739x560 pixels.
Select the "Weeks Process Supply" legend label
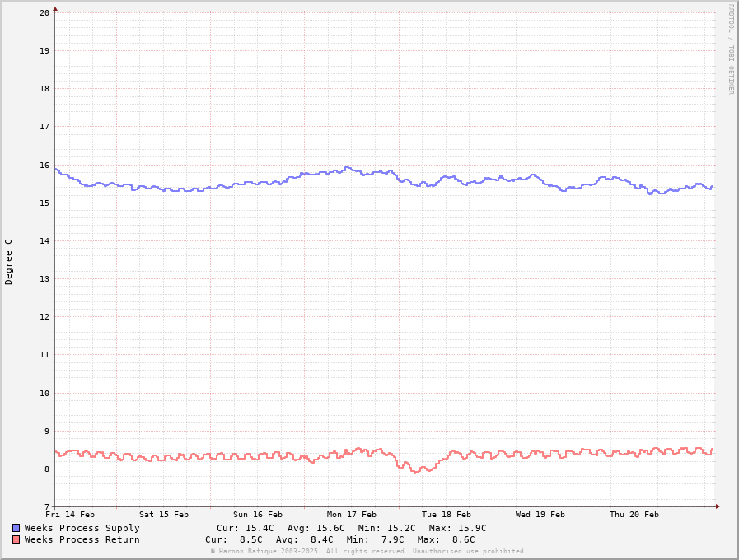click(x=82, y=528)
